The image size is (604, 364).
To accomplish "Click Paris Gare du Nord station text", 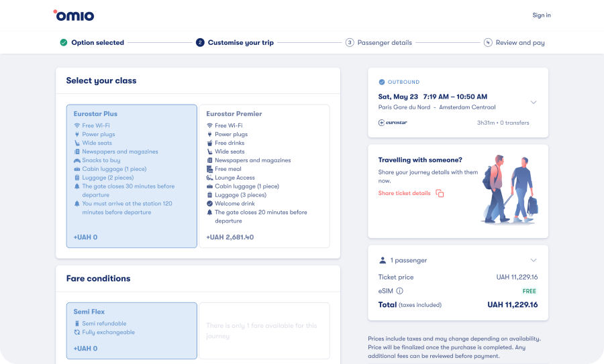I will (x=404, y=107).
